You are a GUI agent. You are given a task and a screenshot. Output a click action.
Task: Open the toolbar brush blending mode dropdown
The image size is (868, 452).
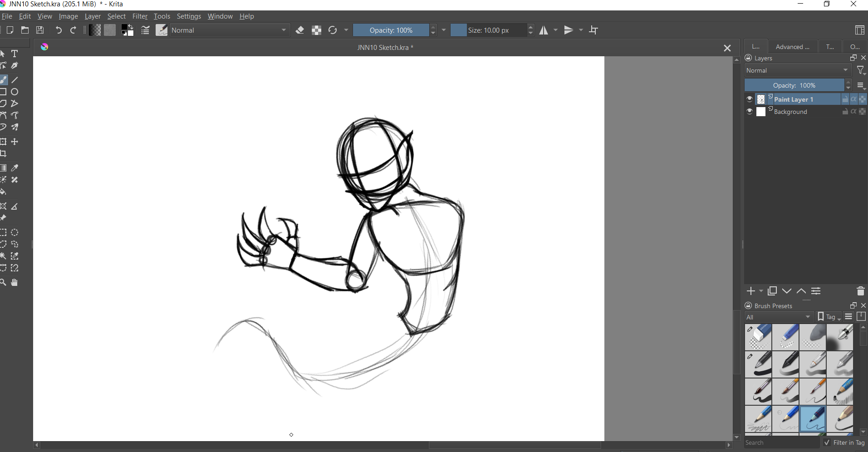click(x=230, y=30)
